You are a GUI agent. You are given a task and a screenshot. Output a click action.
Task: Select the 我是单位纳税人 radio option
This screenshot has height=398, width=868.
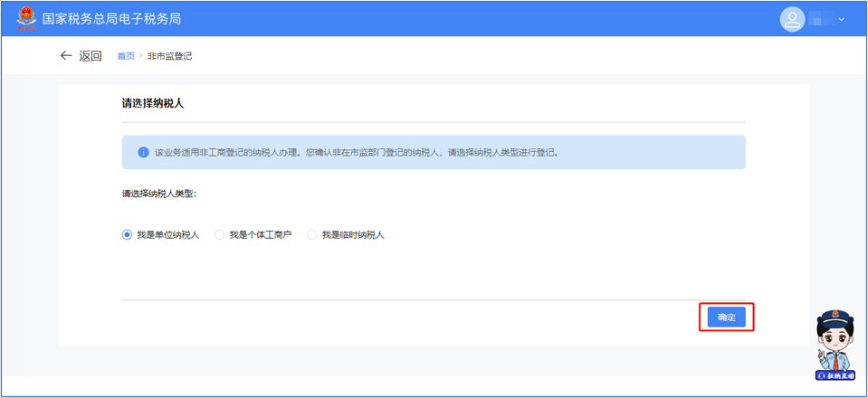point(127,235)
